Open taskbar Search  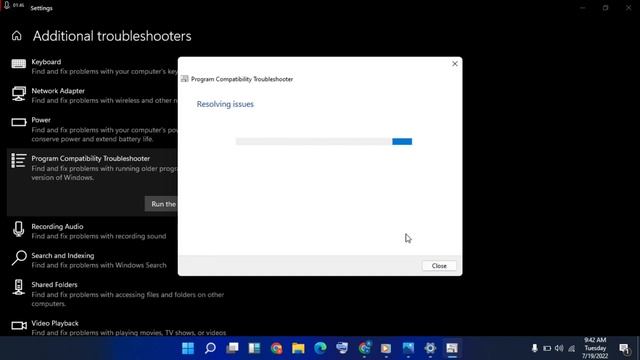click(210, 348)
